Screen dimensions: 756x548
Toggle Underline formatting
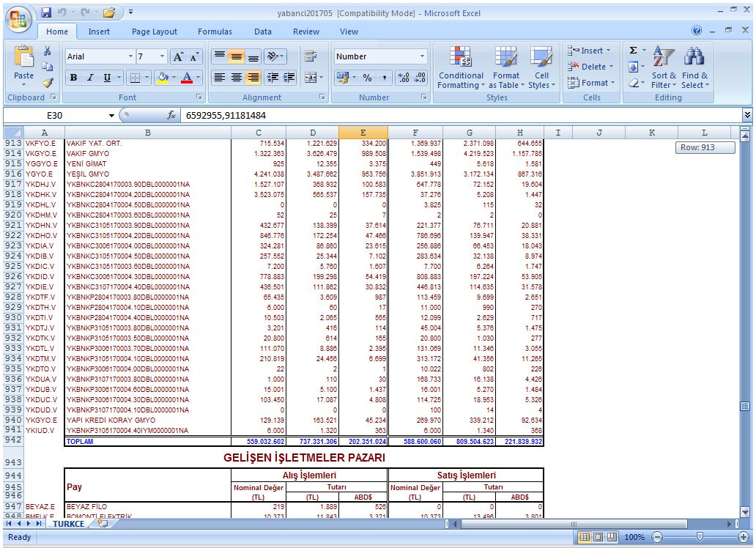pos(107,78)
